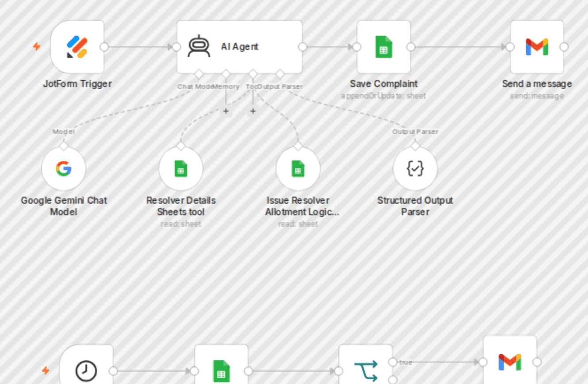Click the Save Complaint input connector
The image size is (588, 384).
click(x=357, y=47)
